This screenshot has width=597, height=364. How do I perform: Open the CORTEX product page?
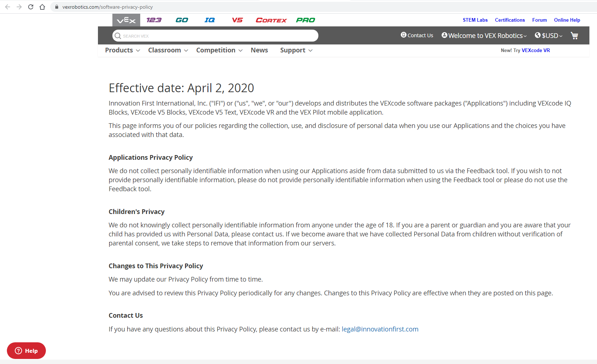[271, 20]
